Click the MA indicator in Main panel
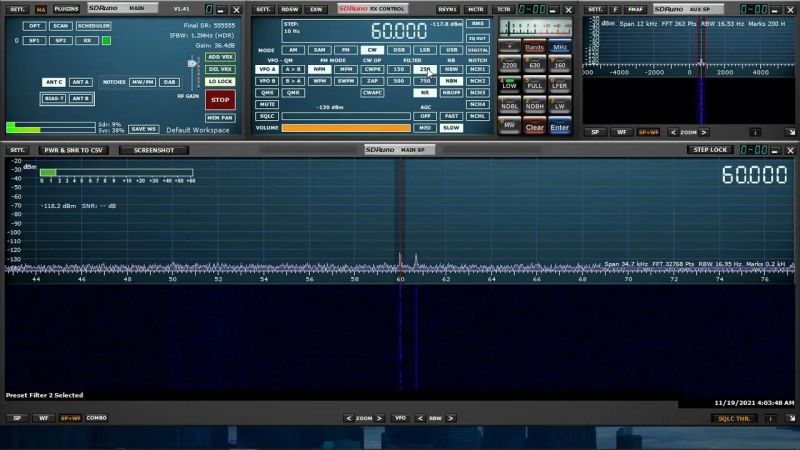The height and width of the screenshot is (450, 800). tap(41, 10)
